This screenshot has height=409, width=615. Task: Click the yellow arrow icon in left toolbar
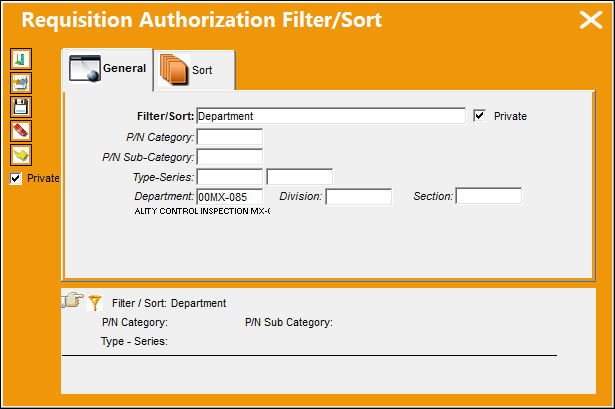[x=21, y=155]
